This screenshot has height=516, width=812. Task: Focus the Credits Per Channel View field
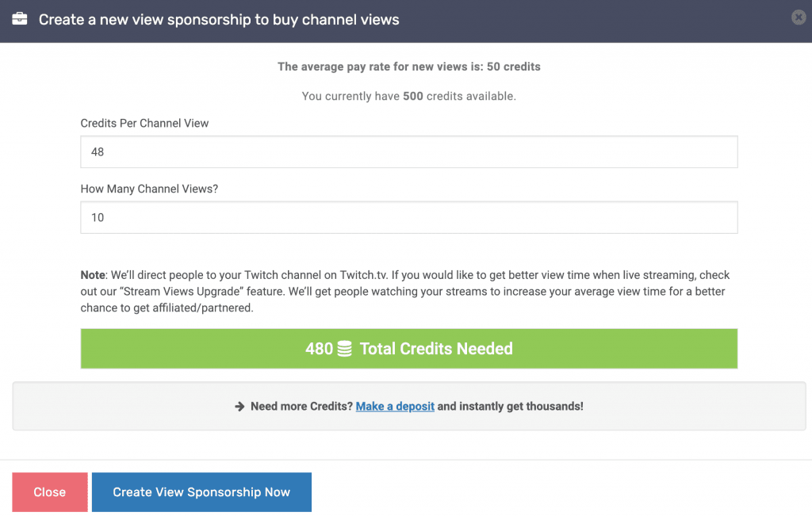408,151
